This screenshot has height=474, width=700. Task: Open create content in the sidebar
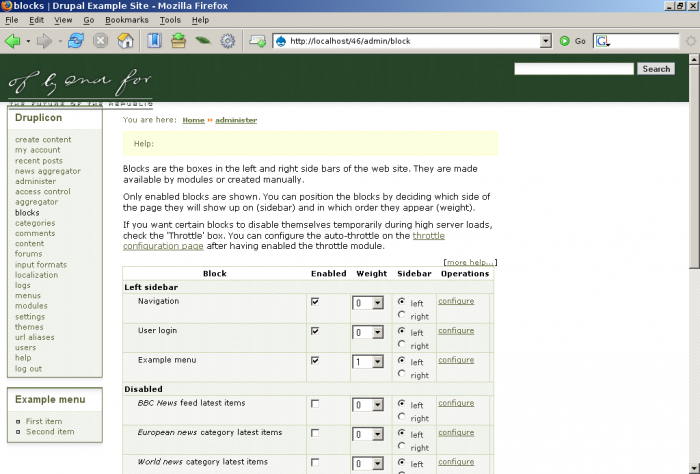pos(43,140)
